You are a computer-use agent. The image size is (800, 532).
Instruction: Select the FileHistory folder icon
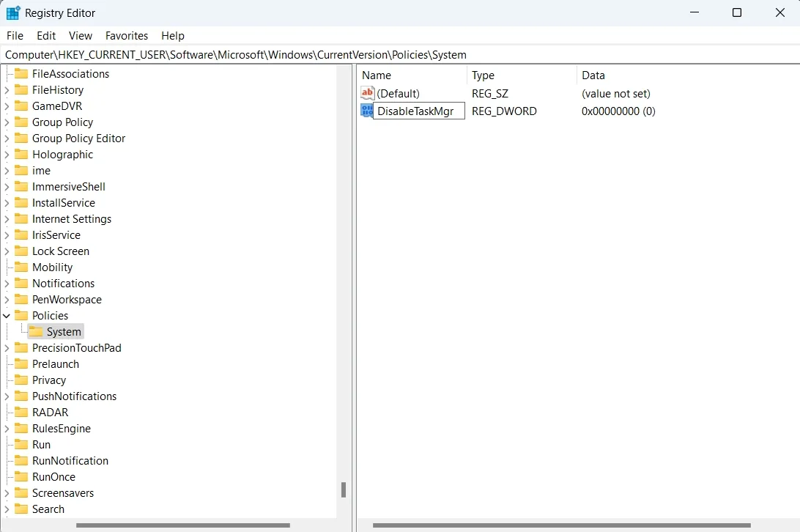pos(21,90)
